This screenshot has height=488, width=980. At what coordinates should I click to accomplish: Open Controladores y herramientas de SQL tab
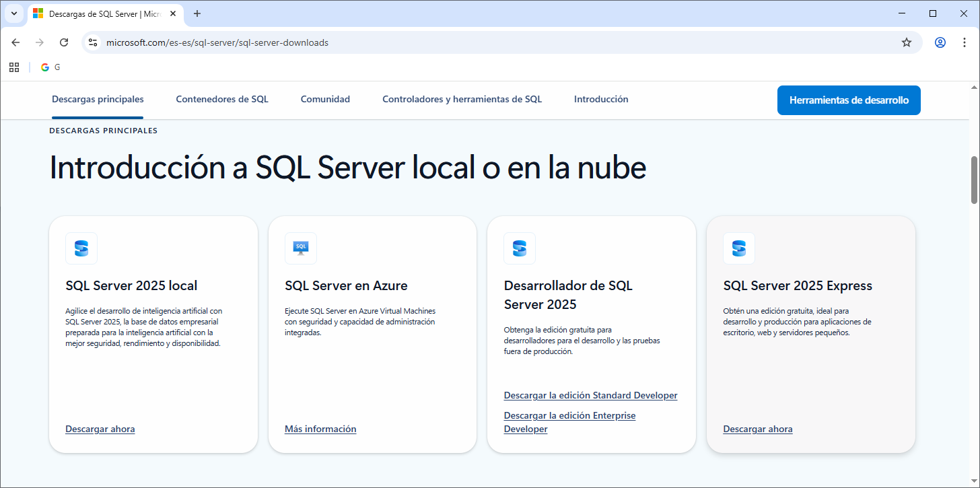click(x=462, y=99)
